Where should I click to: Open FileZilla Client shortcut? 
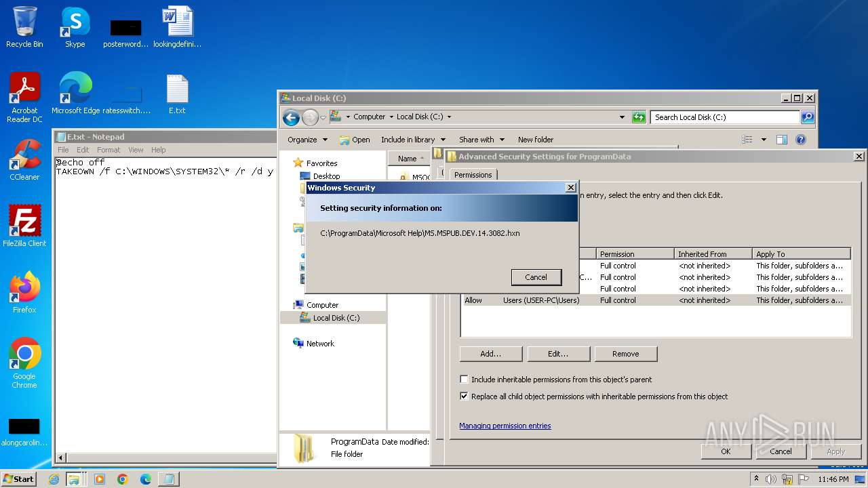(x=24, y=226)
